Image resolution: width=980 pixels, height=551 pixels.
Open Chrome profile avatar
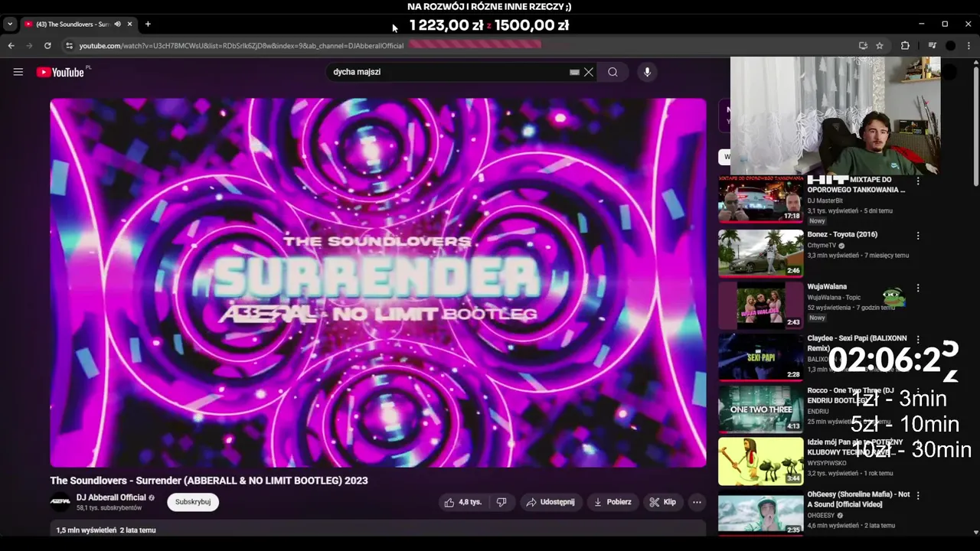click(x=951, y=46)
